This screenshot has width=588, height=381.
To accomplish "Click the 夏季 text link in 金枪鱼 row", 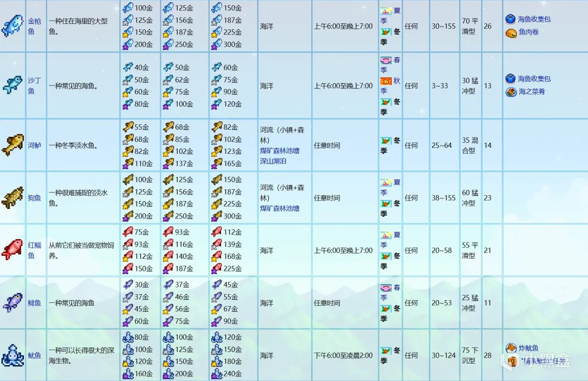I will pyautogui.click(x=390, y=15).
